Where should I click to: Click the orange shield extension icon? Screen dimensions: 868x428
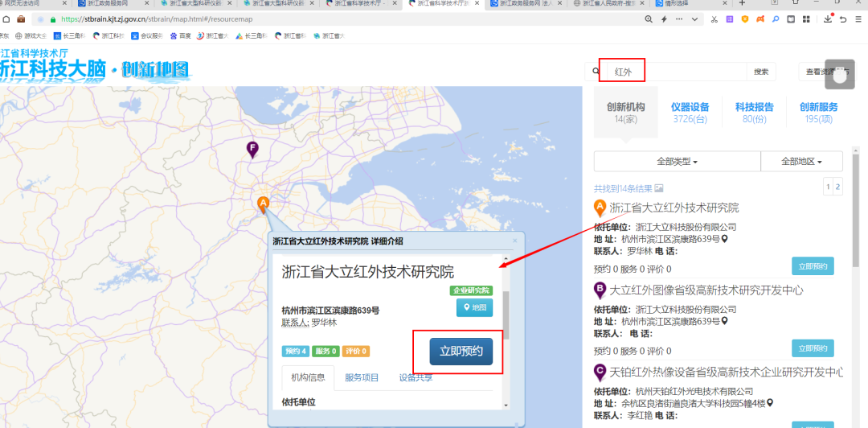[x=745, y=19]
